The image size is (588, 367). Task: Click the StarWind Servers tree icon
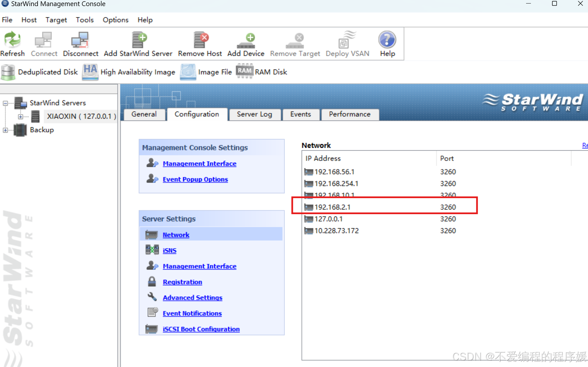[21, 103]
